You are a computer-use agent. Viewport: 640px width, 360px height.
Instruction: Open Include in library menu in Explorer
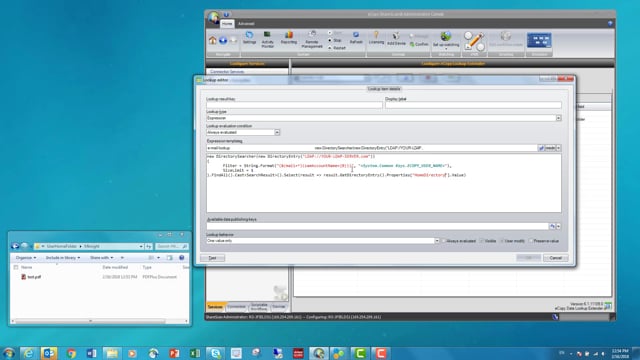[63, 258]
